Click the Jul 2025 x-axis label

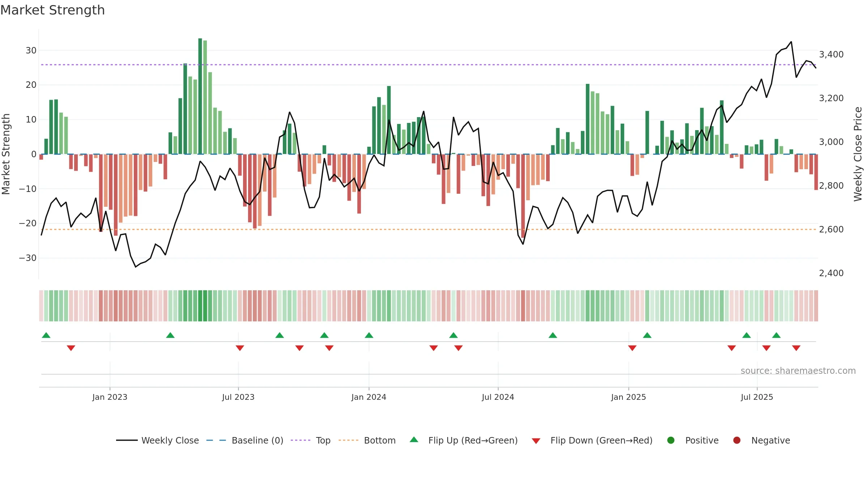coord(757,397)
